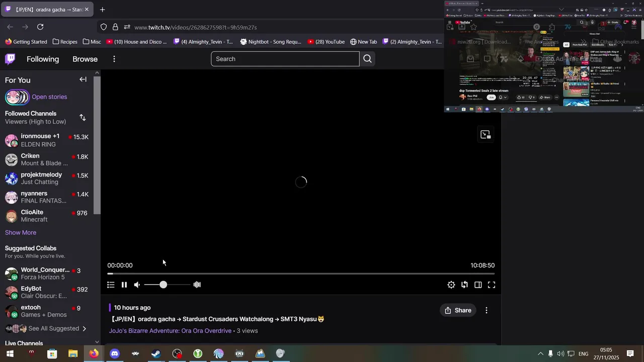Collapse the For You sidebar
This screenshot has width=644, height=362.
click(x=83, y=79)
